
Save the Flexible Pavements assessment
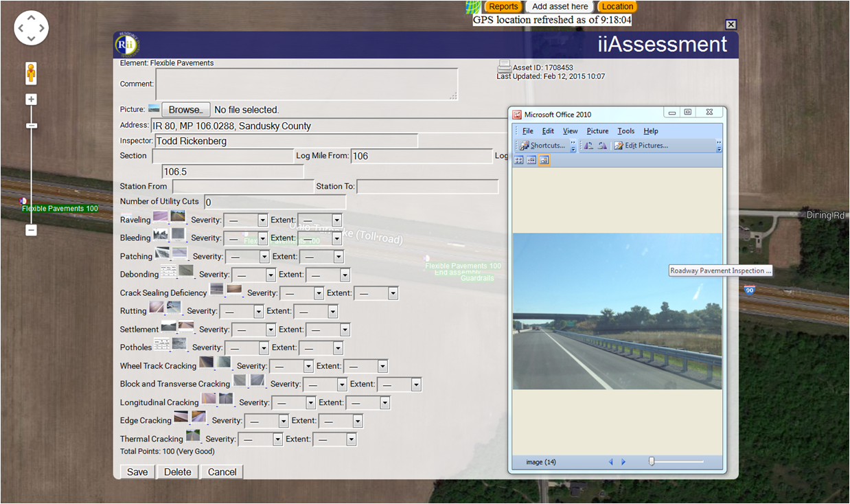coord(137,472)
